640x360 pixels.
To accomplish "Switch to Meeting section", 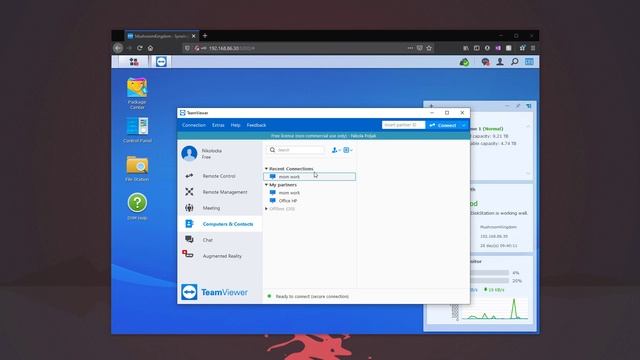I will pos(219,208).
